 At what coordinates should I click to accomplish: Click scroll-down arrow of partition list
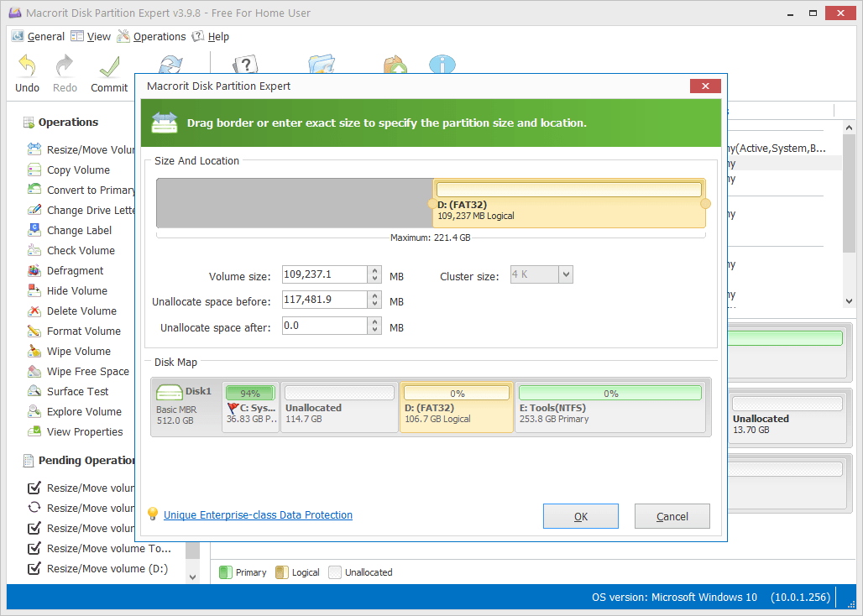[x=849, y=300]
